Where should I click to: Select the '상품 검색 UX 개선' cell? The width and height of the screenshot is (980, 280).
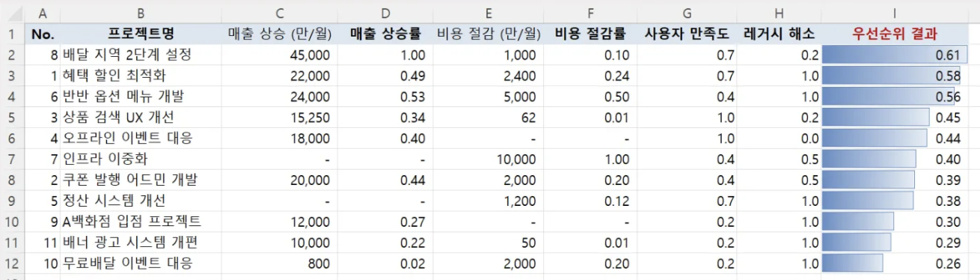141,118
